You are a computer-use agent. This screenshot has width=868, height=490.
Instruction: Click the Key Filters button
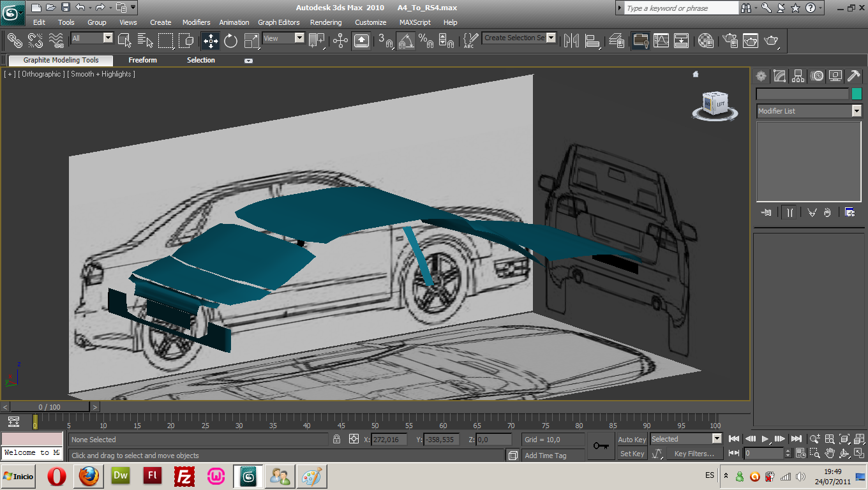click(694, 454)
